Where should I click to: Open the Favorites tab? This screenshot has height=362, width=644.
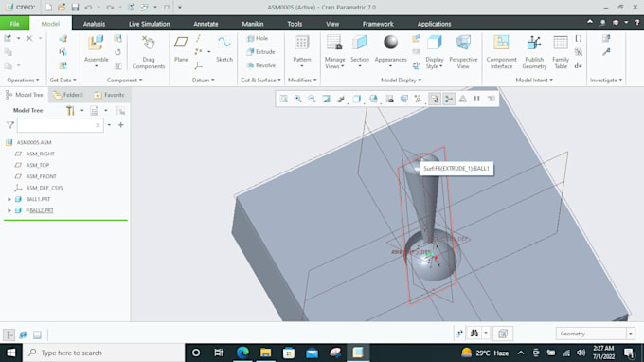click(x=109, y=95)
